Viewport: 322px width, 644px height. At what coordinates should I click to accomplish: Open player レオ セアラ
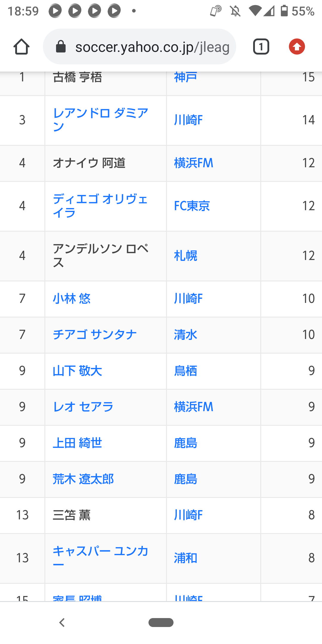pyautogui.click(x=83, y=407)
